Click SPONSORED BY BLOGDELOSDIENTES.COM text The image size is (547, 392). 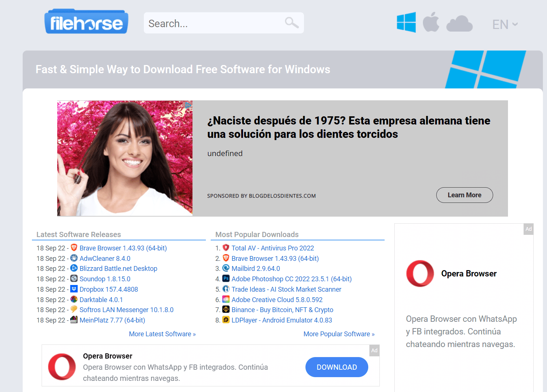coord(261,196)
